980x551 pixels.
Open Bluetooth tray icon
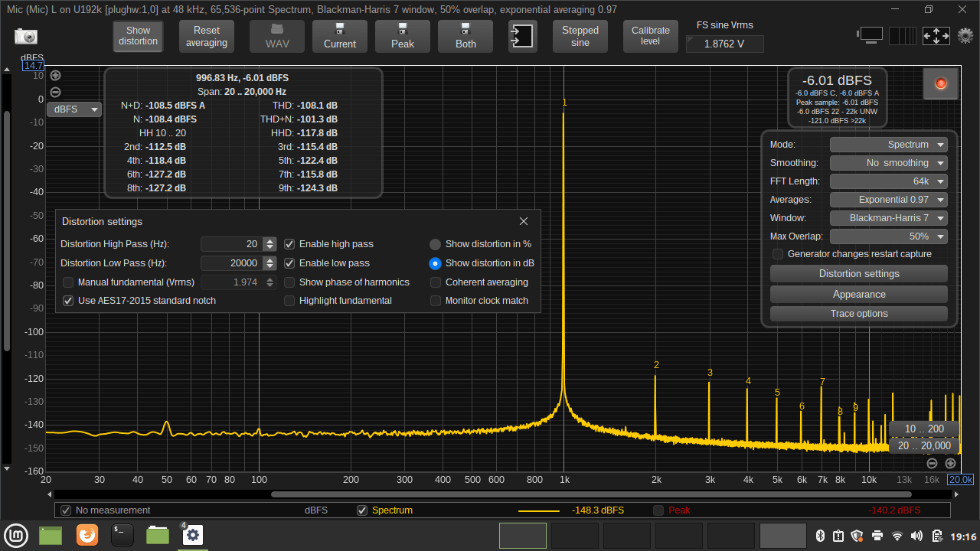pos(818,536)
